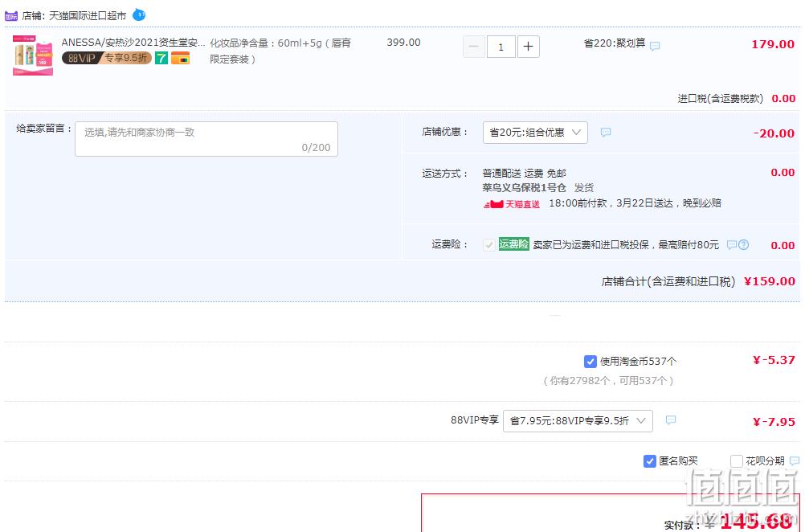Viewport: 805px width, 532px height.
Task: Click the 88VIP 专享9.5折 badge
Action: 107,58
